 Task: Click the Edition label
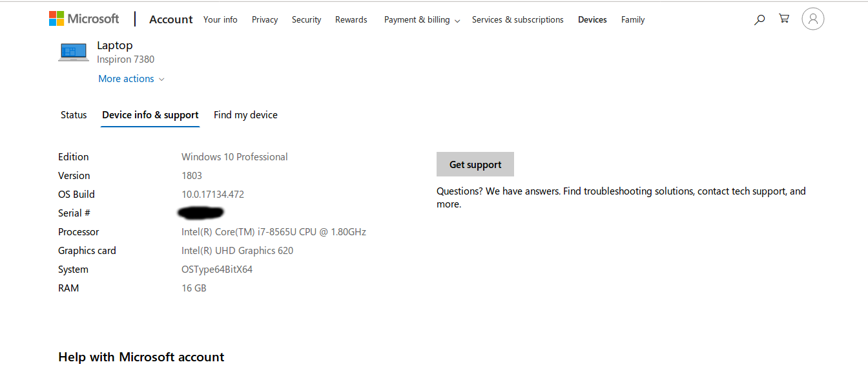74,157
